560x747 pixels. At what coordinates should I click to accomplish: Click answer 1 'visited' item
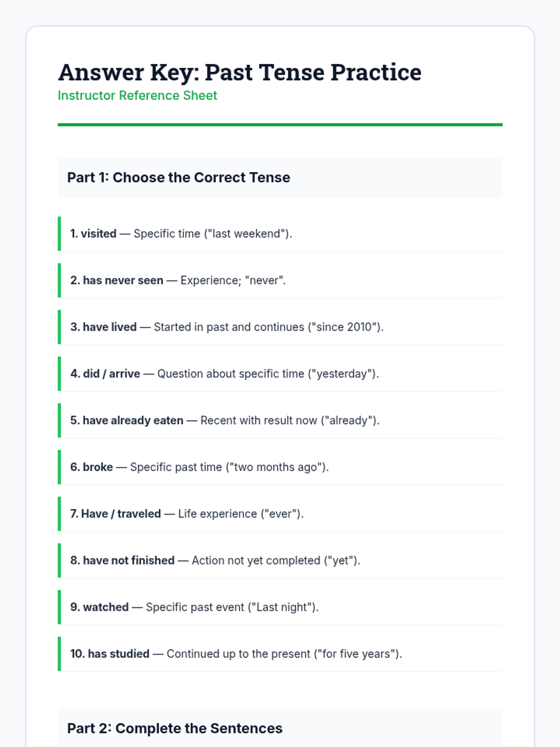point(280,233)
